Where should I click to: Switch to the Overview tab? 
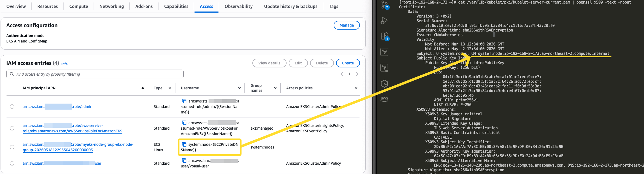pos(16,6)
